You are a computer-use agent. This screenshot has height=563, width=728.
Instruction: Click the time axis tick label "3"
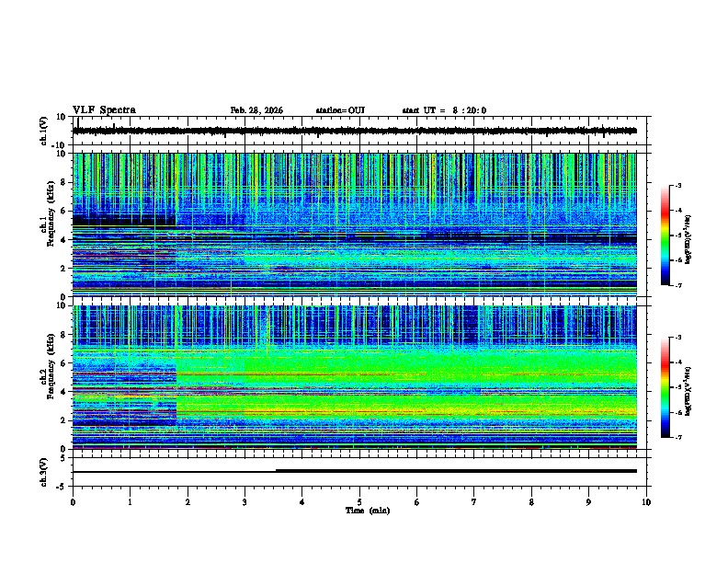coord(245,502)
